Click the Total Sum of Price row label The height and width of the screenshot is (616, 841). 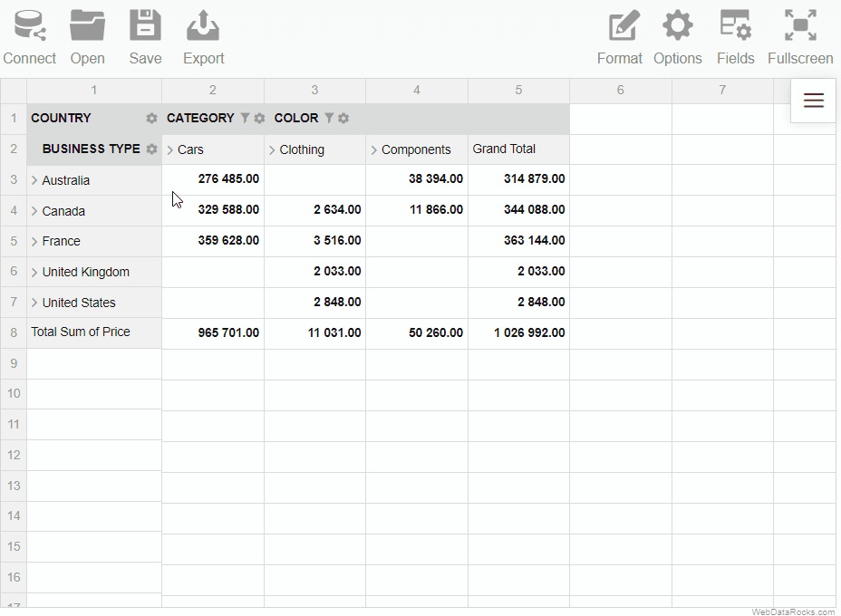pyautogui.click(x=94, y=332)
